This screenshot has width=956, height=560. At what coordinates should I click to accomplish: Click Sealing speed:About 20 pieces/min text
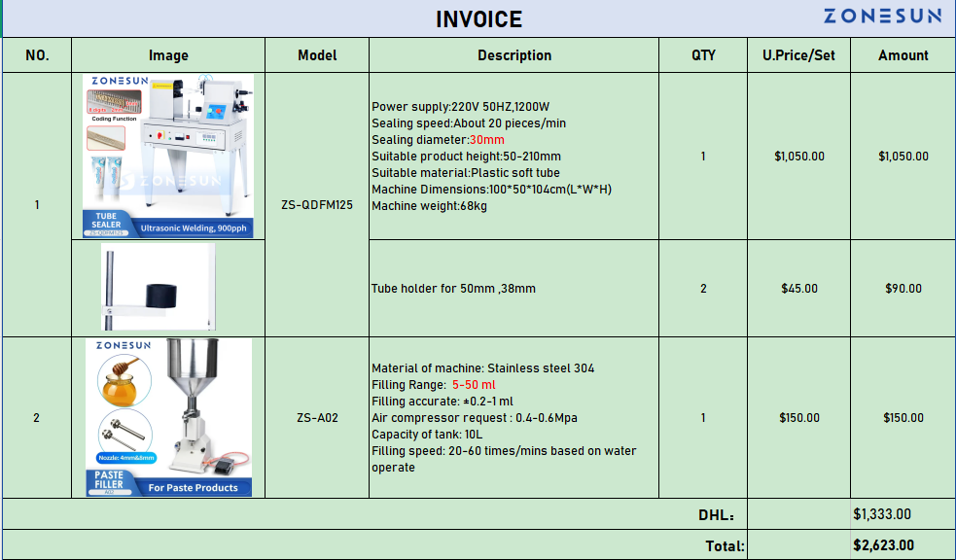[469, 123]
